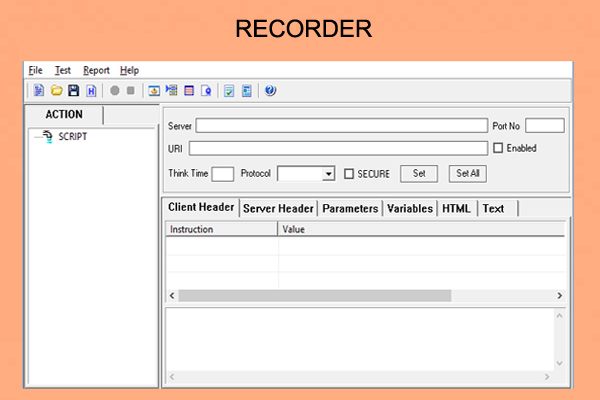Image resolution: width=600 pixels, height=400 pixels.
Task: Switch to the Server Header tab
Action: coord(279,208)
